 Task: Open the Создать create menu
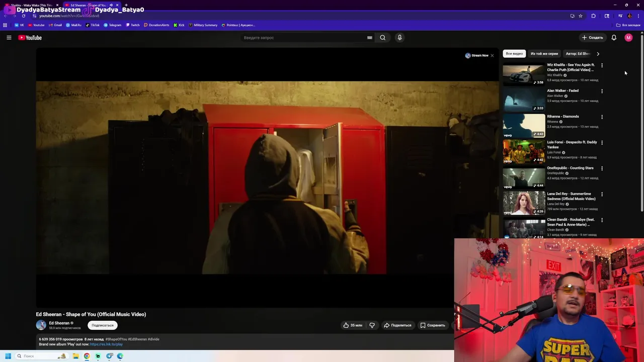(x=592, y=38)
